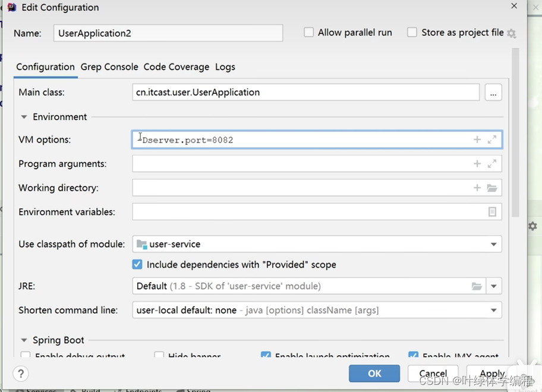The height and width of the screenshot is (392, 542).
Task: Open the Main class browse dialog
Action: (x=494, y=92)
